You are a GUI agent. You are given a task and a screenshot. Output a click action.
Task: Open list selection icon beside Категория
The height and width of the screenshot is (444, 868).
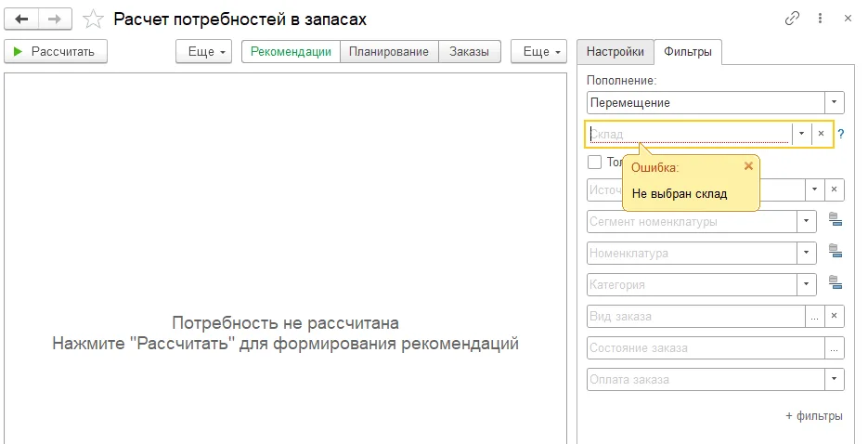(836, 283)
